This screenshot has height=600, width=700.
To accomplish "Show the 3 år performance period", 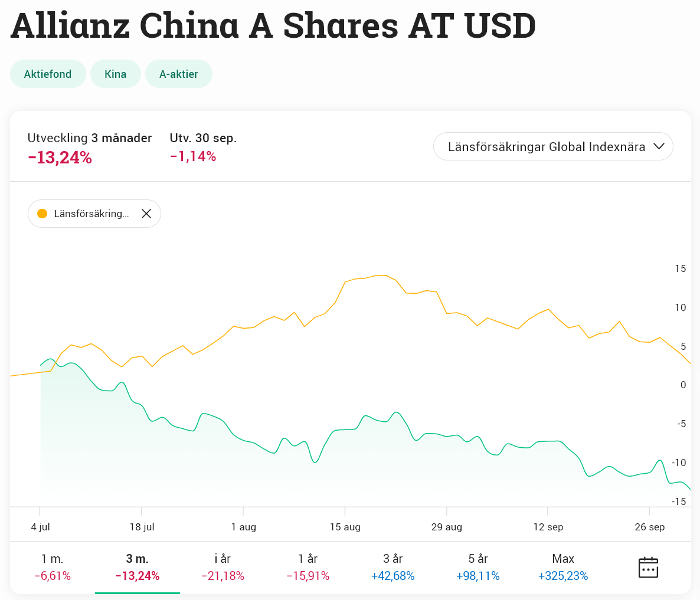I will click(x=392, y=567).
